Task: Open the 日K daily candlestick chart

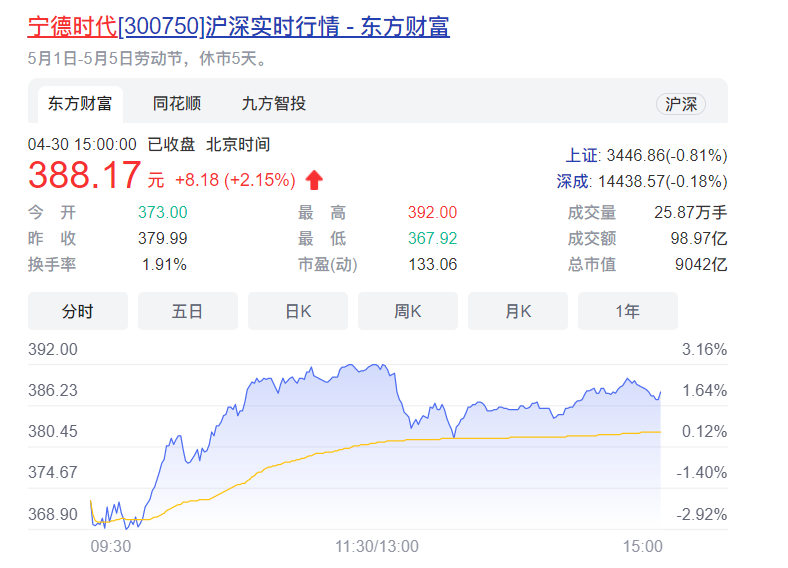Action: (298, 311)
